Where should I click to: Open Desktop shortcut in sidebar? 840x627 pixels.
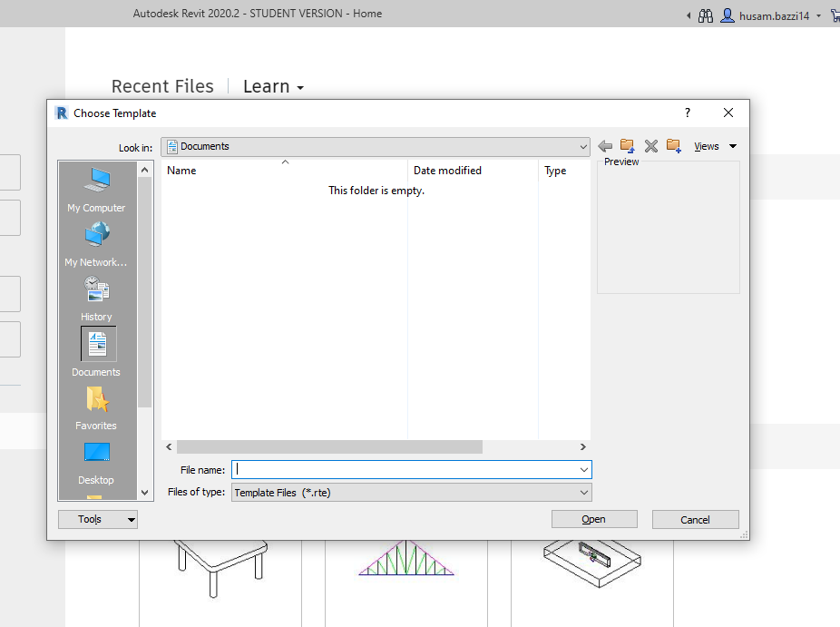(x=96, y=464)
